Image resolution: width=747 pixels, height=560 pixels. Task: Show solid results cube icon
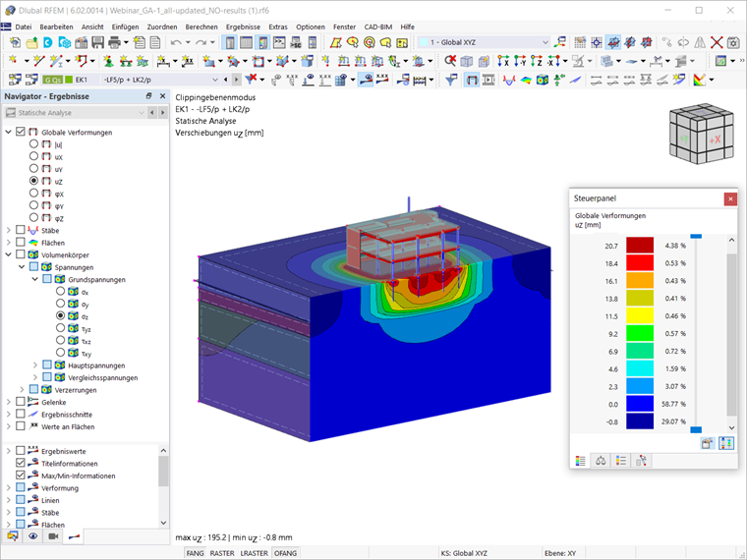click(543, 80)
